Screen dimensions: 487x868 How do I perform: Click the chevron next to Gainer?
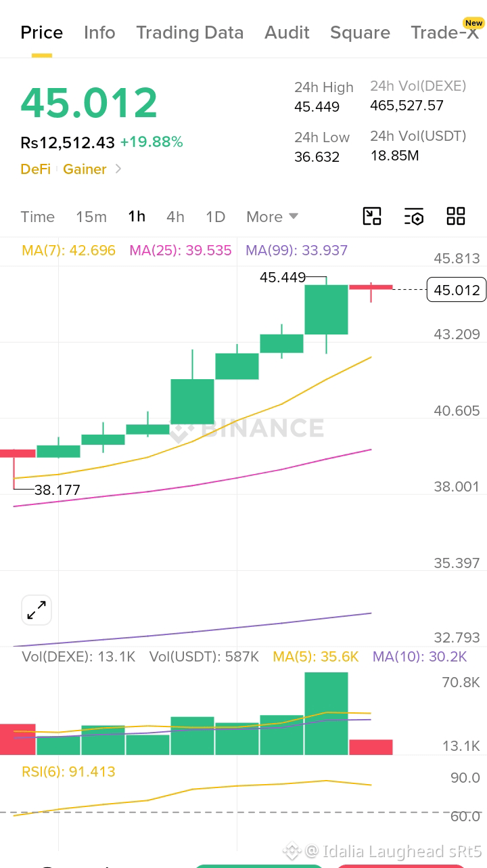click(x=118, y=169)
